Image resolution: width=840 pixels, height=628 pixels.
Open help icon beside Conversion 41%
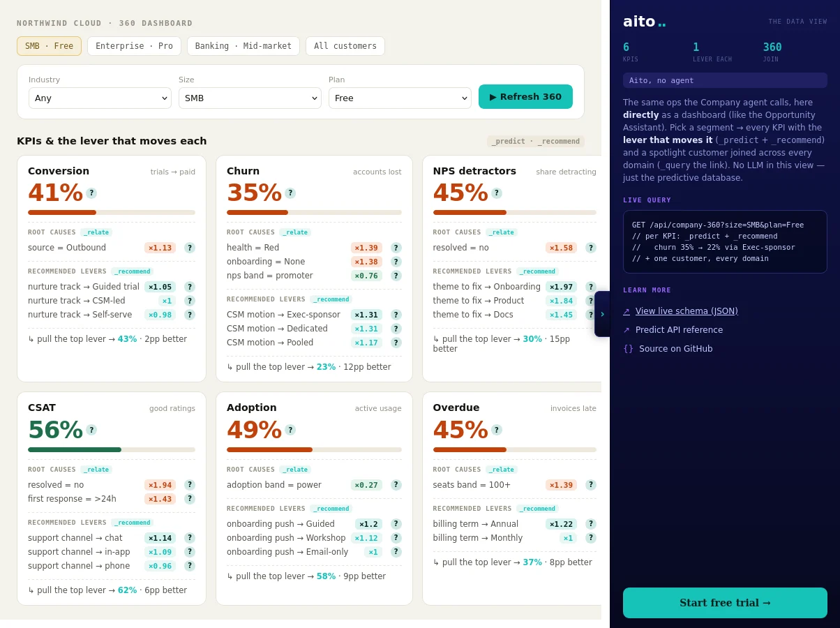click(91, 193)
